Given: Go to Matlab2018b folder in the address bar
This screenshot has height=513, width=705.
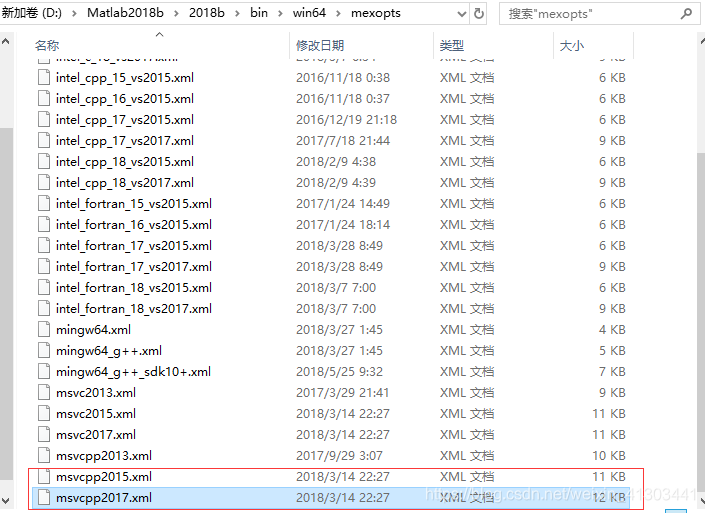Looking at the screenshot, I should 125,13.
